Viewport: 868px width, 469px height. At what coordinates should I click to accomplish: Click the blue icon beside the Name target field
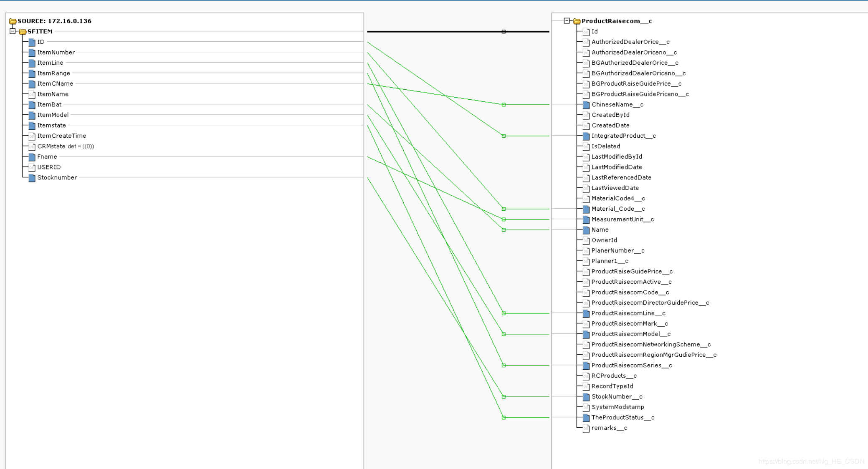[x=586, y=230]
